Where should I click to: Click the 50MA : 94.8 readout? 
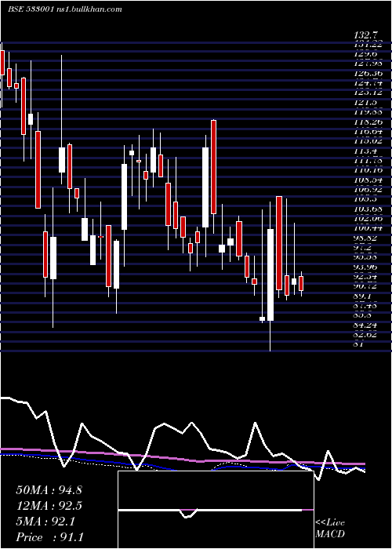tap(49, 490)
